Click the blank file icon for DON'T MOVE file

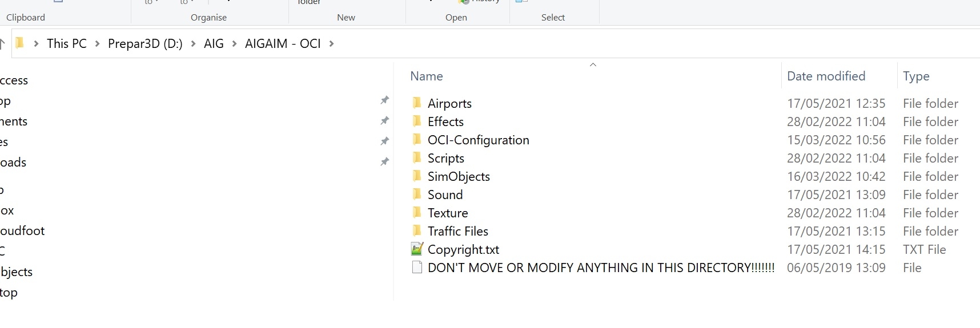coord(417,268)
